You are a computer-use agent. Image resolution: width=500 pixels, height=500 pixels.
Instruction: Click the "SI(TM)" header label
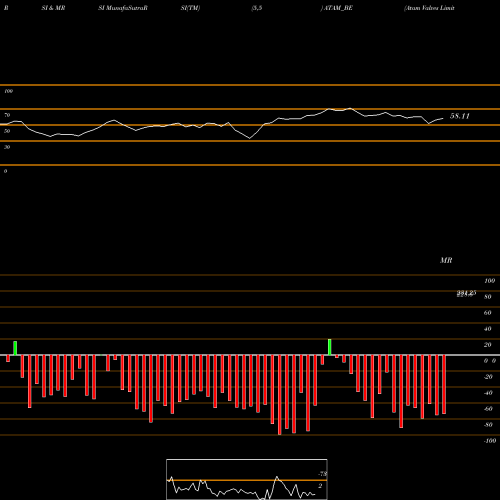point(190,8)
